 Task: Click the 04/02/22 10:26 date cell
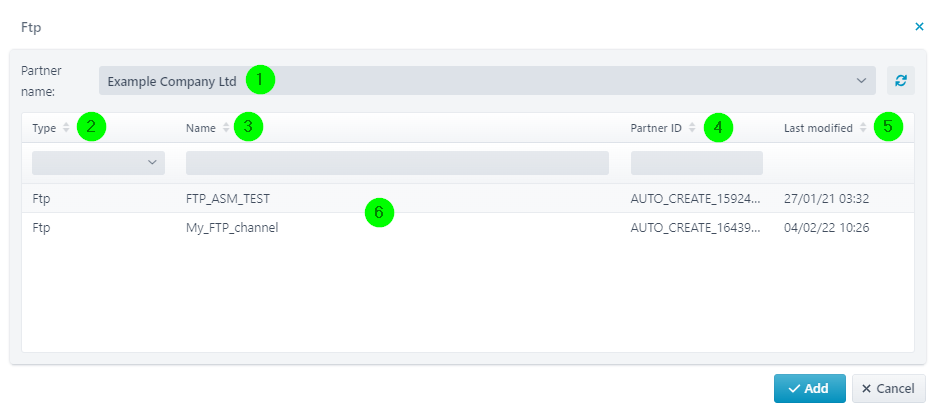click(826, 227)
